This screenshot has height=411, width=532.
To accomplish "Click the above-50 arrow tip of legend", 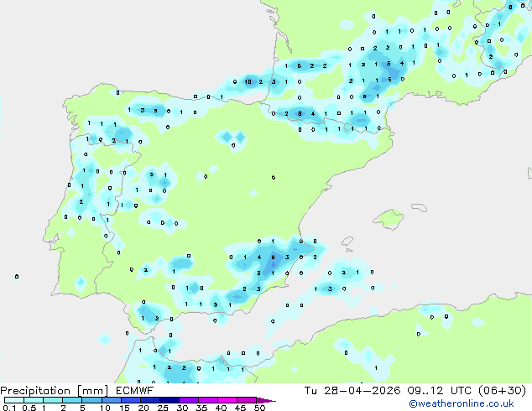I will [266, 400].
